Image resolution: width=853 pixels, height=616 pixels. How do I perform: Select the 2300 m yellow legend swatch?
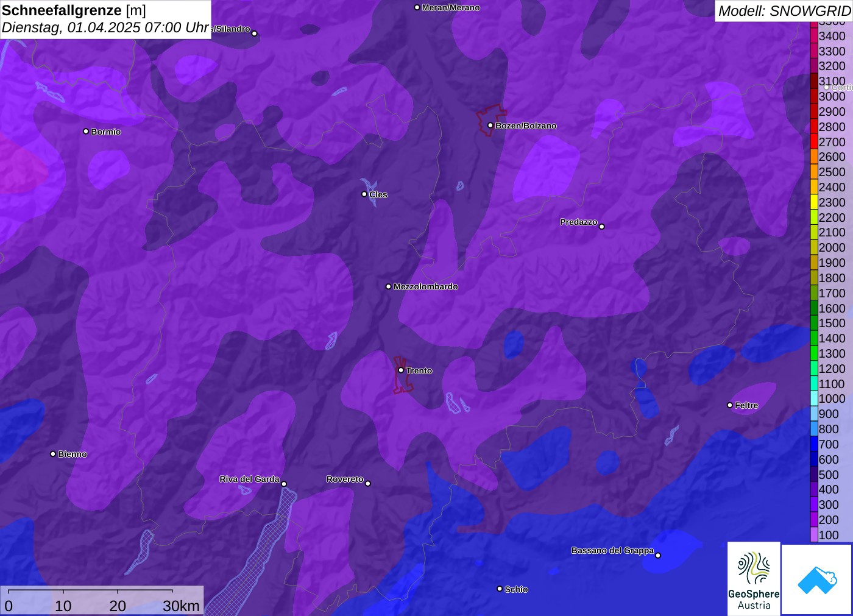[x=814, y=202]
